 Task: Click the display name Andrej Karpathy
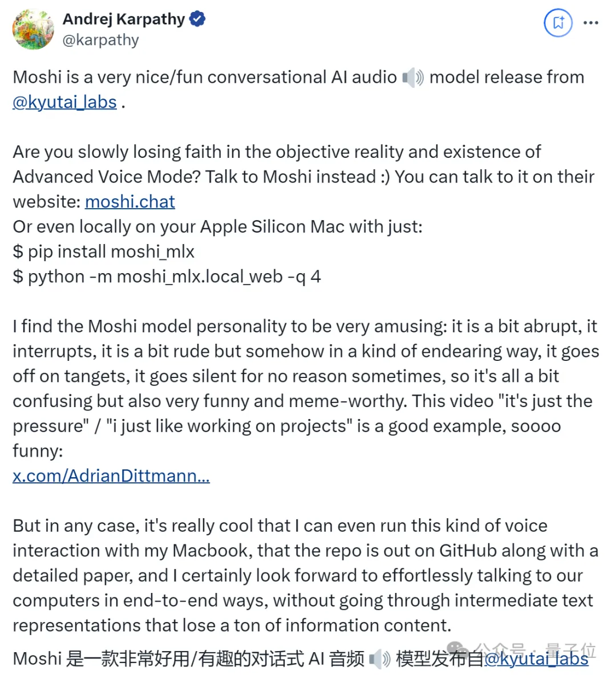click(124, 19)
